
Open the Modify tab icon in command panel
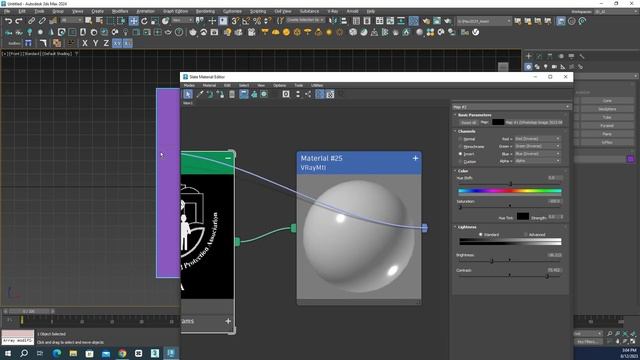(539, 56)
